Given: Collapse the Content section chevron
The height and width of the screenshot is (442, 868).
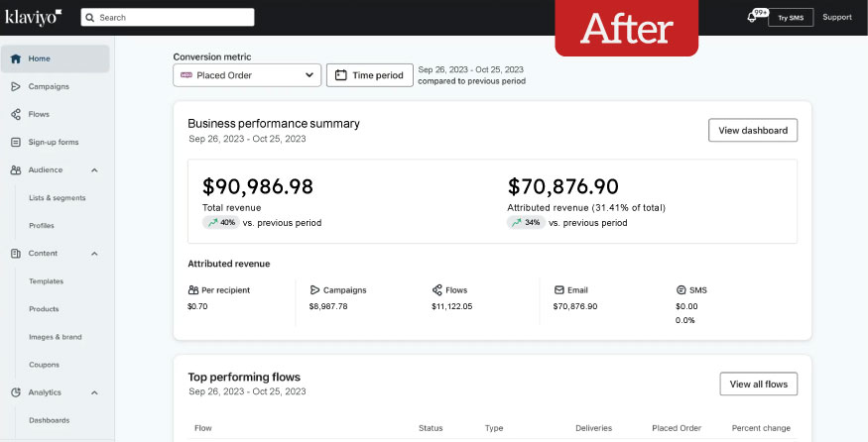Looking at the screenshot, I should (94, 254).
